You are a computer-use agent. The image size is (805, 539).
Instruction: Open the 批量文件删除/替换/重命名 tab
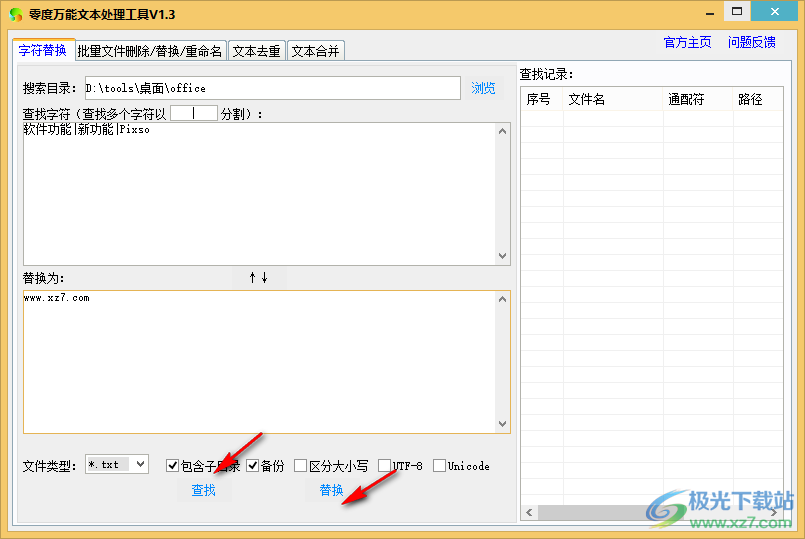point(150,51)
